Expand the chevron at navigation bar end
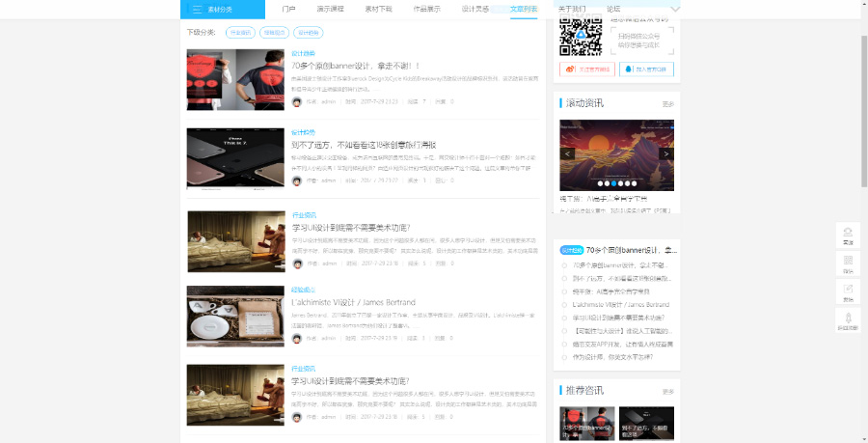The height and width of the screenshot is (443, 868). (675, 10)
